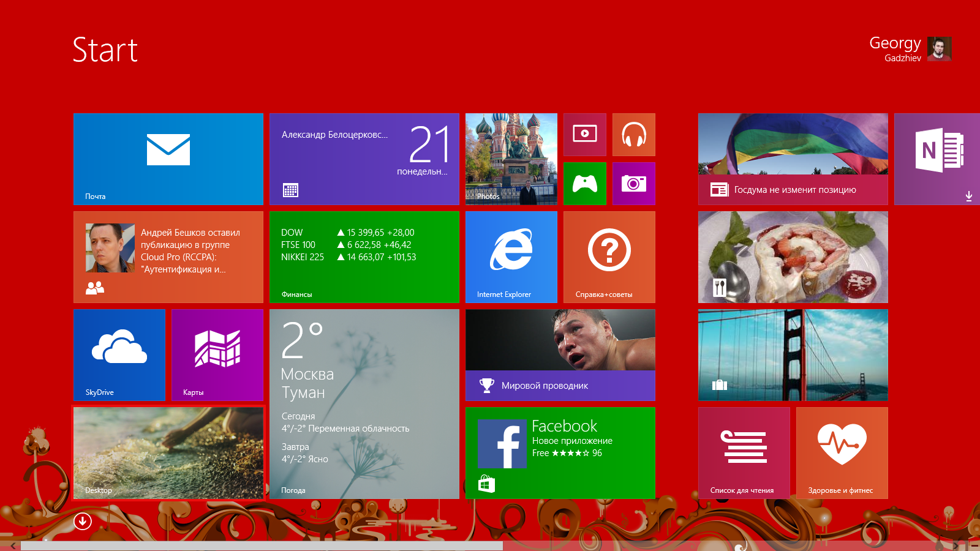Open the OneNote tile
The height and width of the screenshot is (551, 980).
[936, 159]
